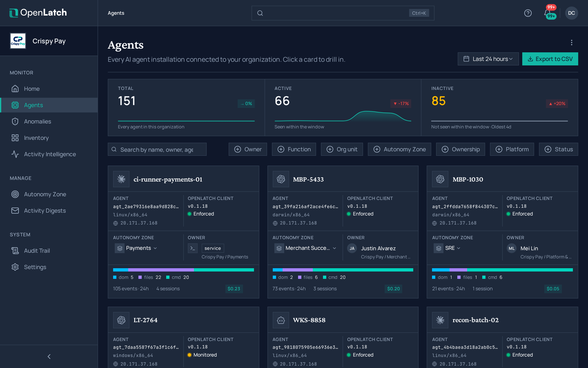
Task: Click ci-runner-payments-01 agent type icon
Action: click(x=121, y=179)
